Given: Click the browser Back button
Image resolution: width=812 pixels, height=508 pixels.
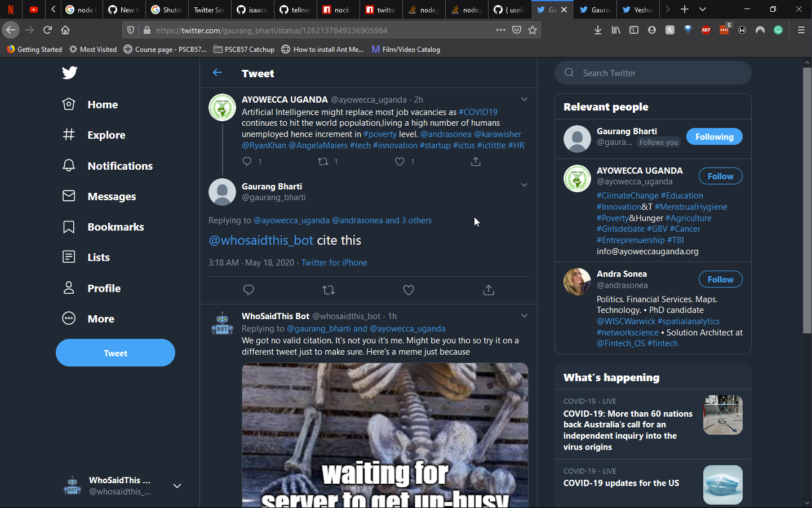Looking at the screenshot, I should (x=11, y=30).
